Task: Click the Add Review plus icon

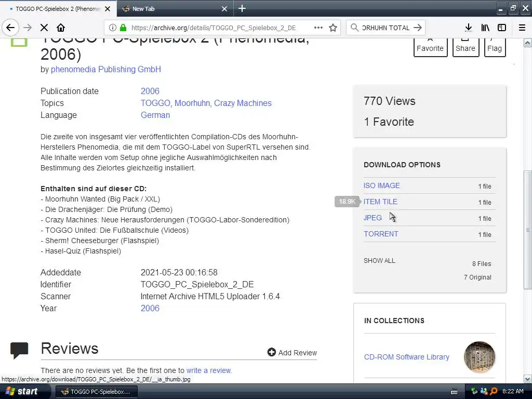Action: pyautogui.click(x=271, y=352)
